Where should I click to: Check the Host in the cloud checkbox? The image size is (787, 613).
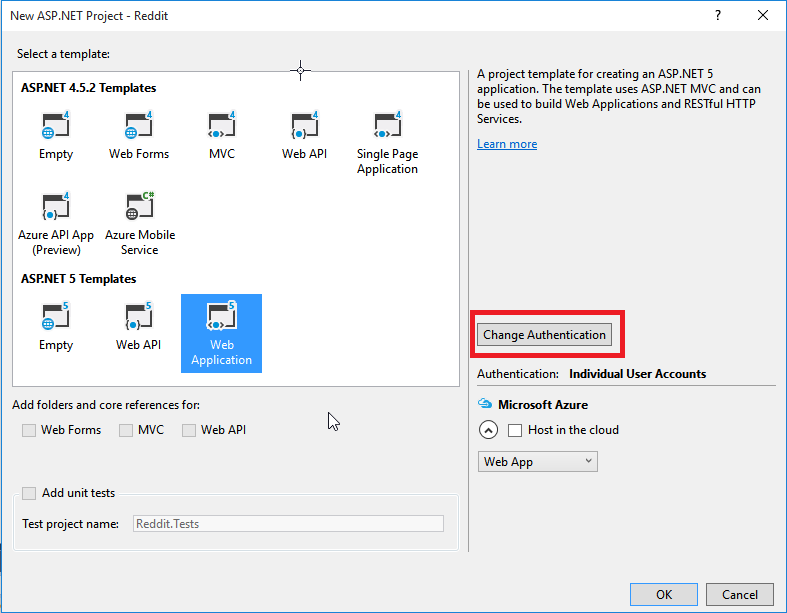[x=515, y=430]
